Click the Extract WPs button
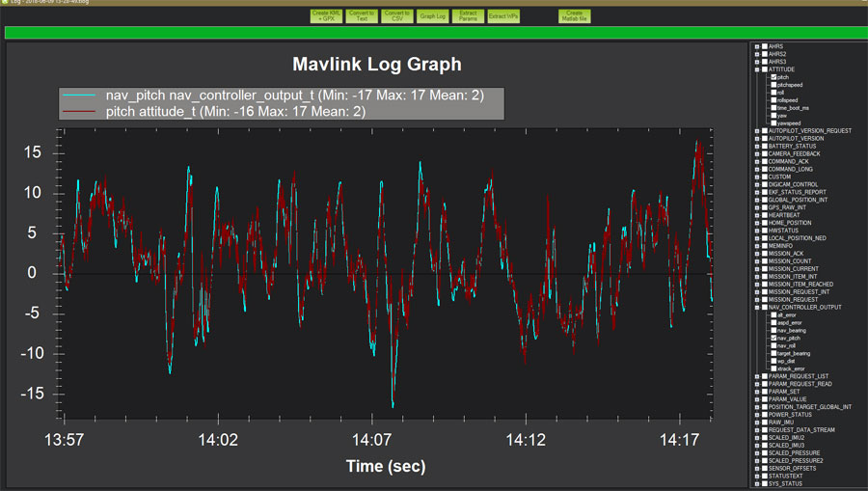868x491 pixels. (x=503, y=16)
